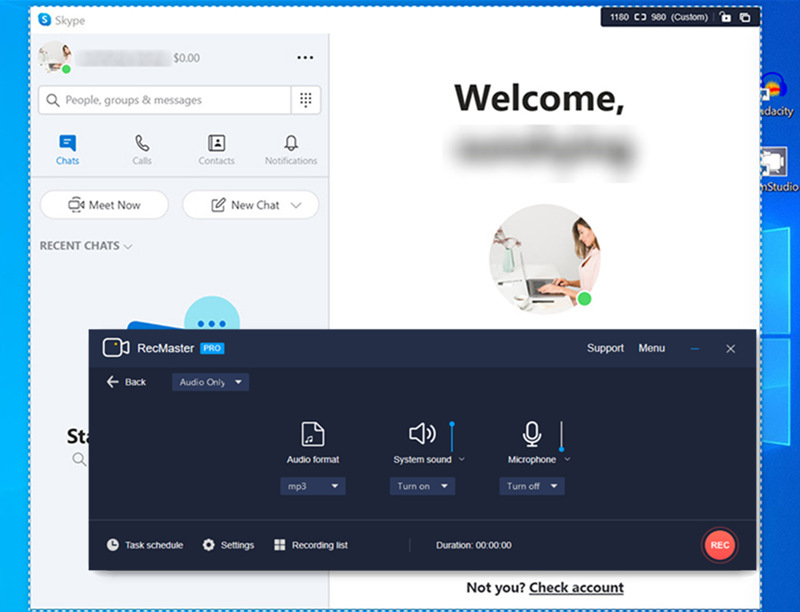Switch to the Calls tab
This screenshot has height=612, width=800.
coord(142,149)
